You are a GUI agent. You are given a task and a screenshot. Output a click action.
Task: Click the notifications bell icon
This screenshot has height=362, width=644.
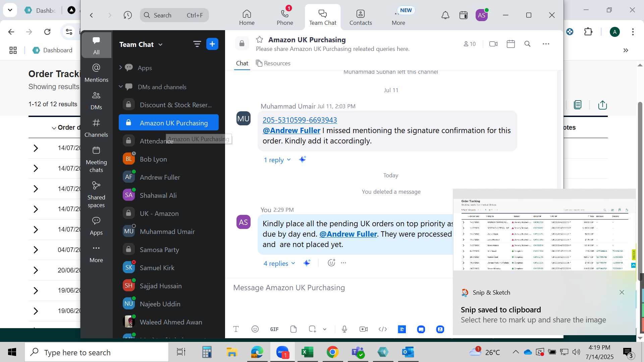click(445, 15)
